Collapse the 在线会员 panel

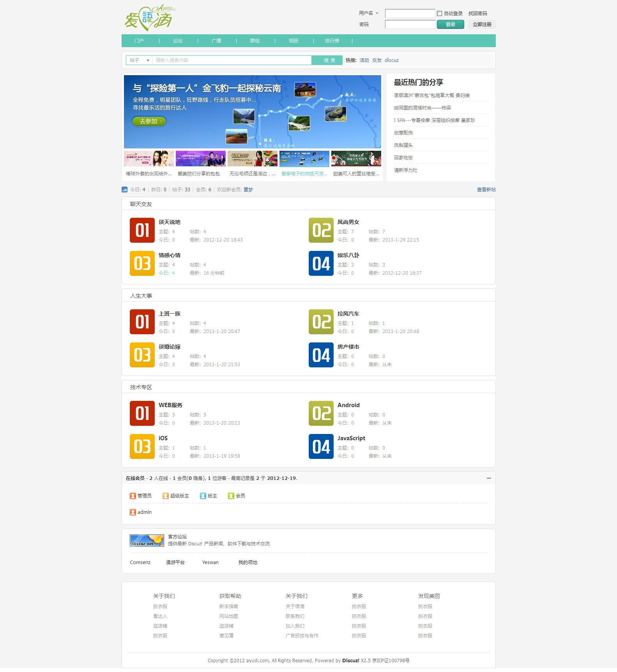(489, 478)
